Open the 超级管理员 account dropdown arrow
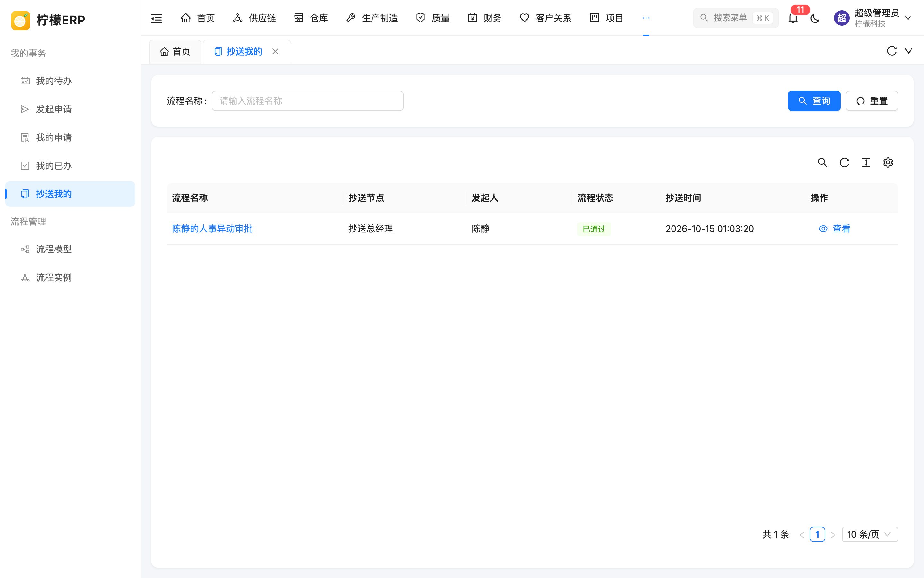Viewport: 924px width, 578px height. (x=908, y=18)
